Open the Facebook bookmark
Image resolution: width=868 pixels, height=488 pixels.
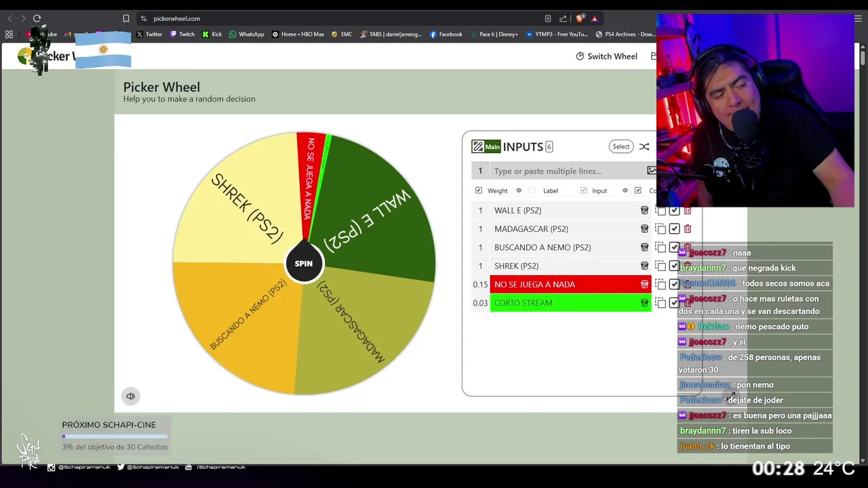446,34
